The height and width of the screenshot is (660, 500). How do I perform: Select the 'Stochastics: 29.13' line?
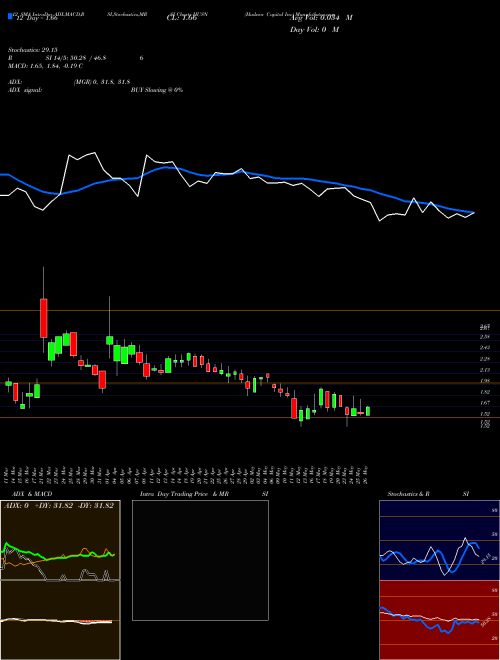click(x=35, y=50)
